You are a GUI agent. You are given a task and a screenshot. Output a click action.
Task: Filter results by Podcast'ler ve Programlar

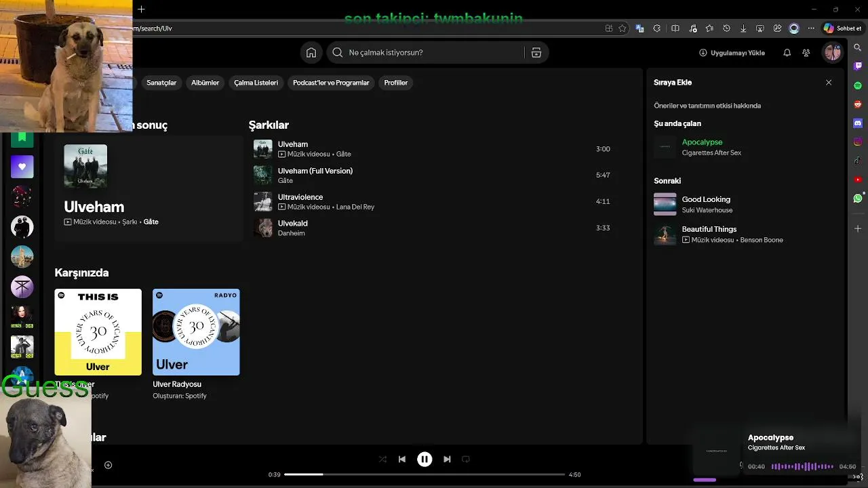pyautogui.click(x=331, y=83)
